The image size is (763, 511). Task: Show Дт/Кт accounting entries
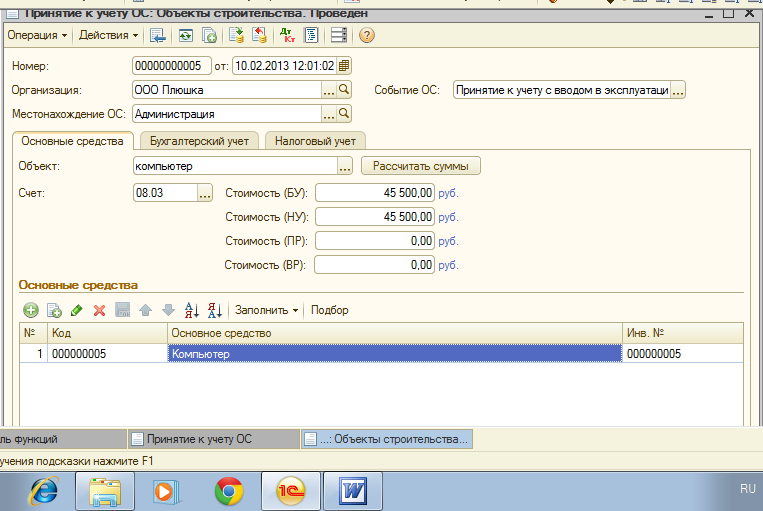click(x=288, y=35)
